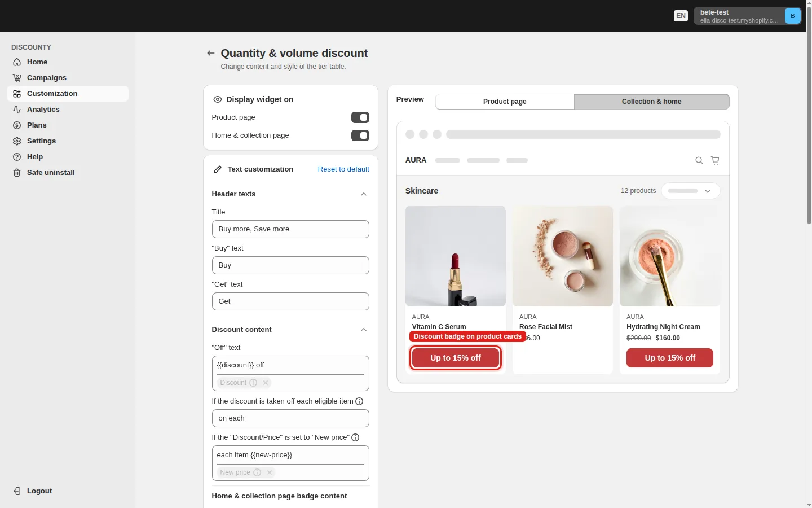
Task: Open the sort dropdown beside 12 products
Action: click(x=691, y=191)
